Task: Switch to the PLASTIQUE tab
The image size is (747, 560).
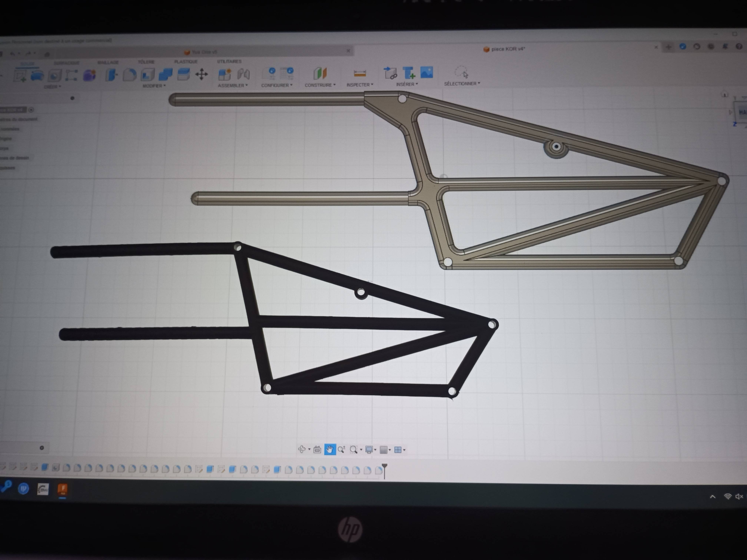Action: pos(186,62)
